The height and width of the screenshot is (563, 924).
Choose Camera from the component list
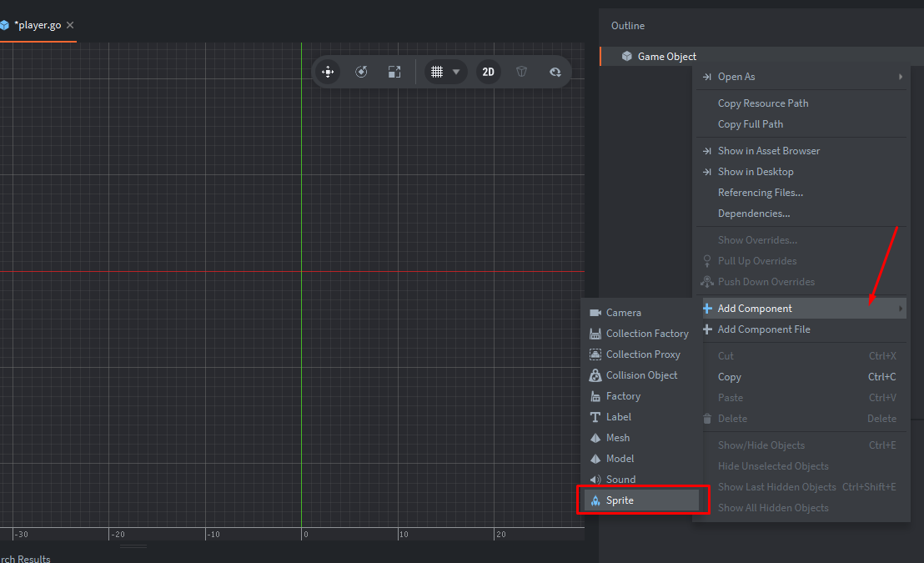(x=623, y=313)
